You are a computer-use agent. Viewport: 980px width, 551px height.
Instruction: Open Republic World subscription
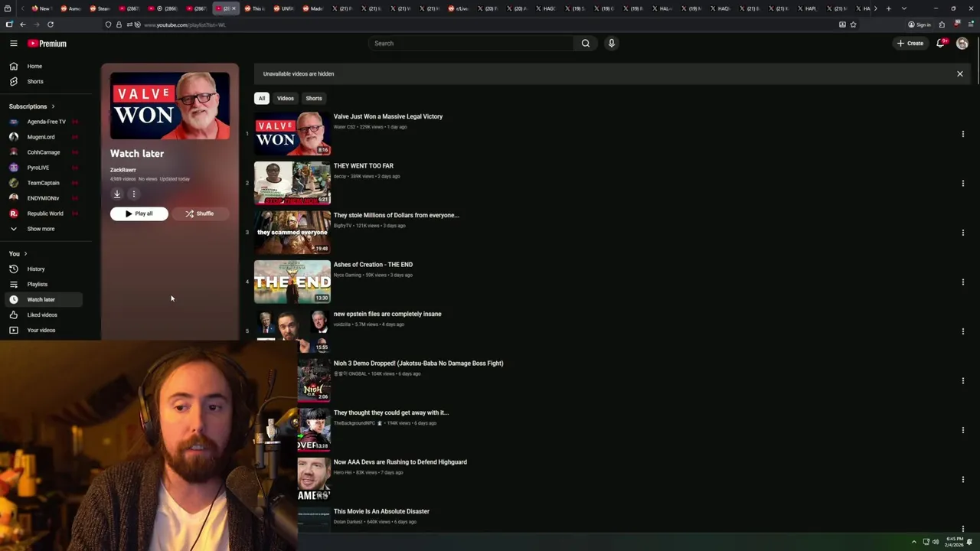click(42, 214)
